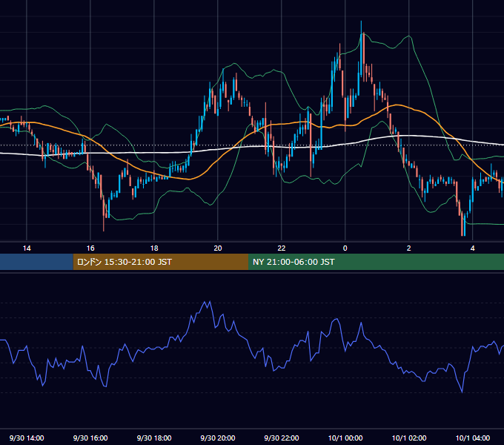Screen dimensions: 504x445
Task: Click the 4 hour axis label
Action: [472, 248]
